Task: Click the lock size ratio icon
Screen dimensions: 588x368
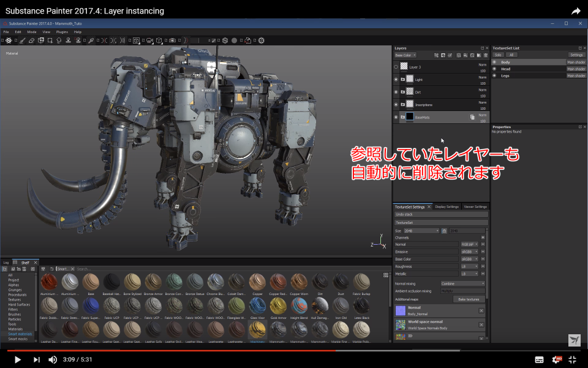Action: coord(445,231)
